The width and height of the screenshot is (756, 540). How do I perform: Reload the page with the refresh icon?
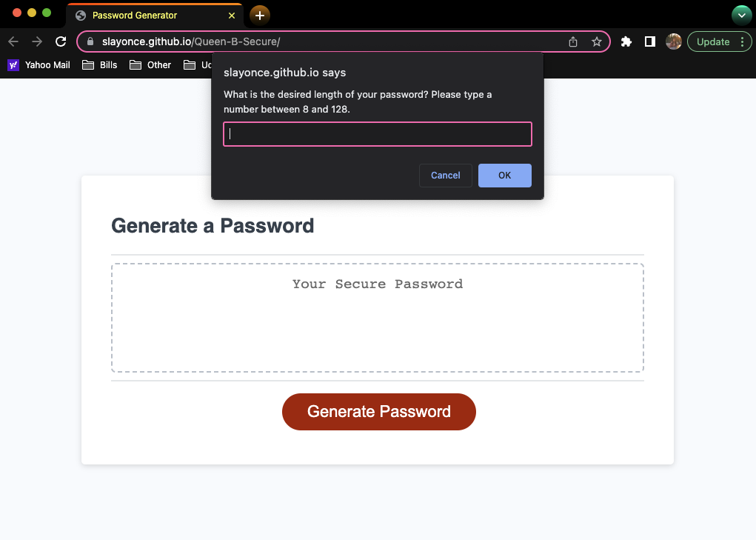point(61,41)
